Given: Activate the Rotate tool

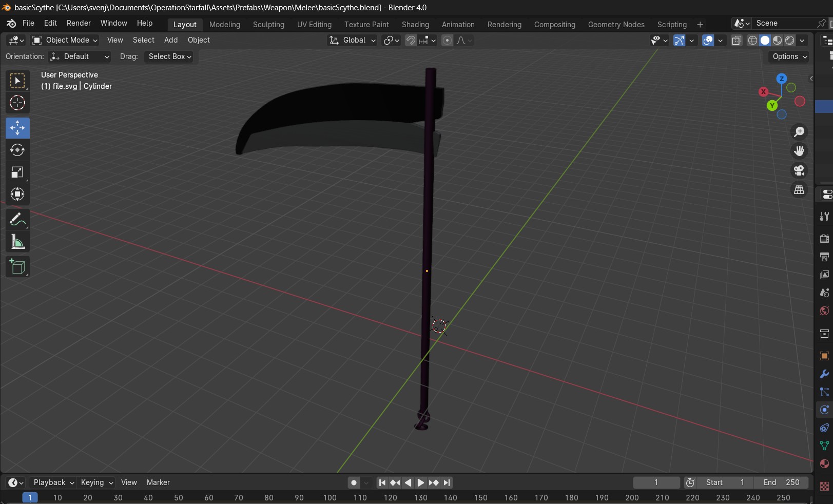Looking at the screenshot, I should pyautogui.click(x=17, y=150).
